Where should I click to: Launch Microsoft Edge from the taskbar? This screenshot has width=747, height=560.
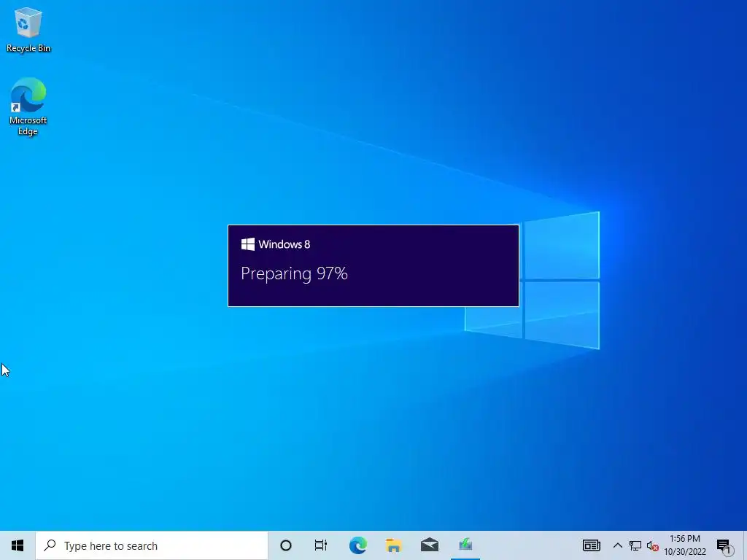point(357,545)
